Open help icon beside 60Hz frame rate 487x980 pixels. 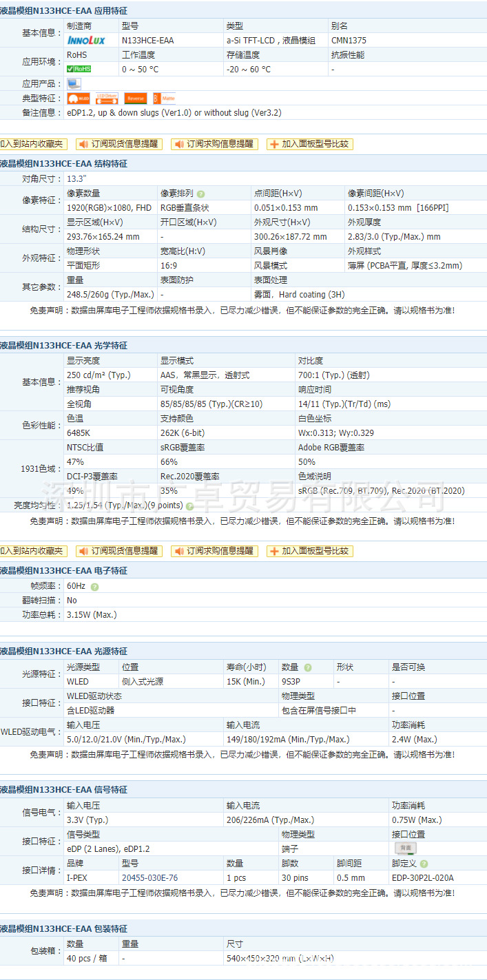[x=94, y=587]
